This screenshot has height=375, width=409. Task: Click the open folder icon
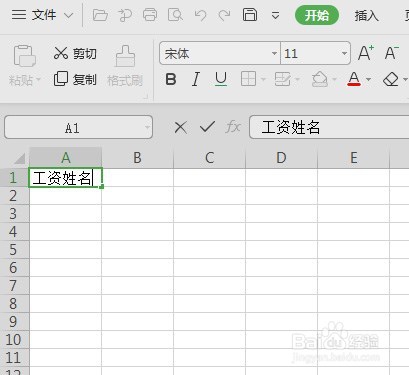(100, 15)
